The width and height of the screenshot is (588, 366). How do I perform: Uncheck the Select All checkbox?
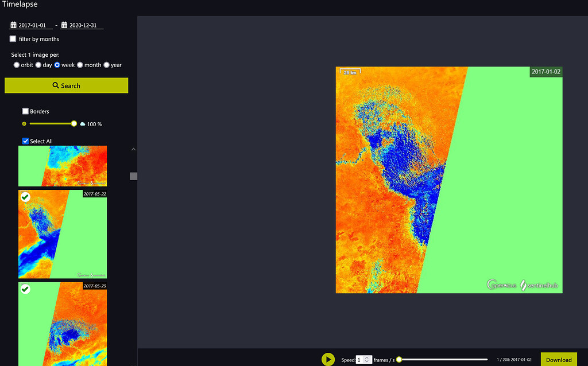tap(25, 141)
